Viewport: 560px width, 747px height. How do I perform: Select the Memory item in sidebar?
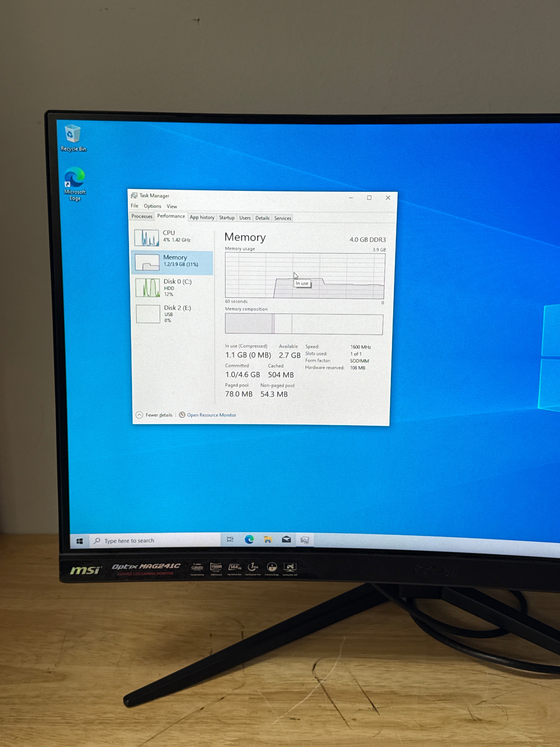click(172, 262)
